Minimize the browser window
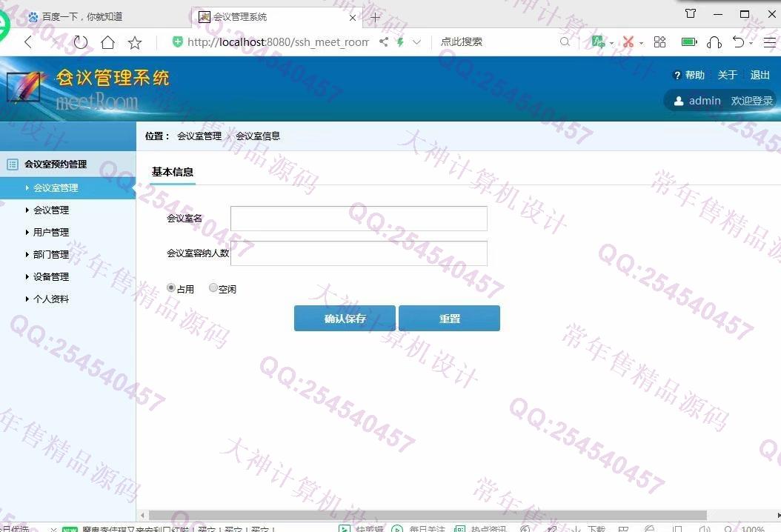 pyautogui.click(x=718, y=14)
